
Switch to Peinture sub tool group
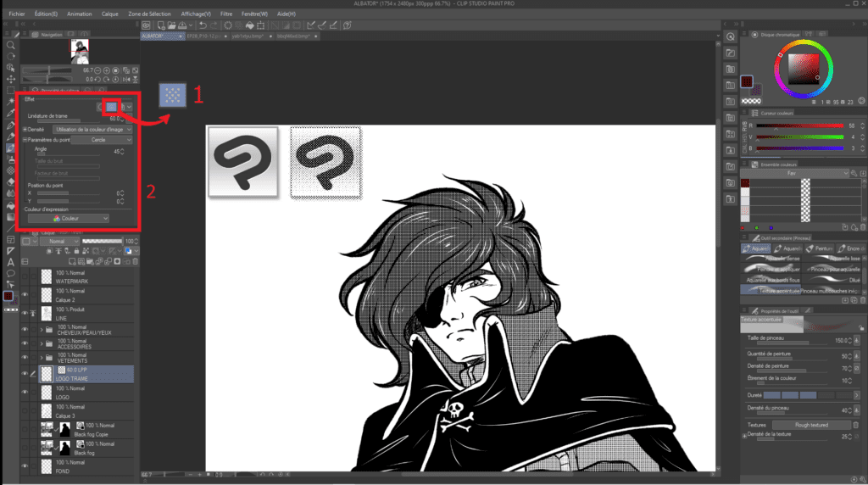(820, 248)
